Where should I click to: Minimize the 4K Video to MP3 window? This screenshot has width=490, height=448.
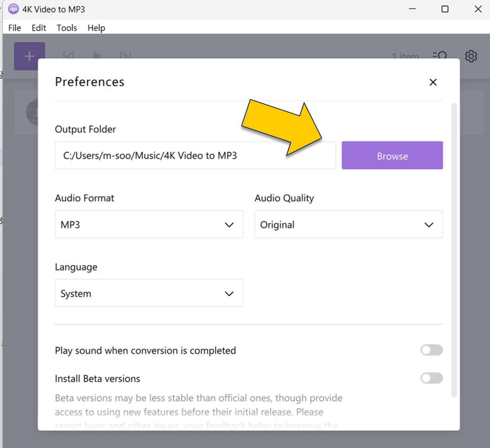click(412, 9)
